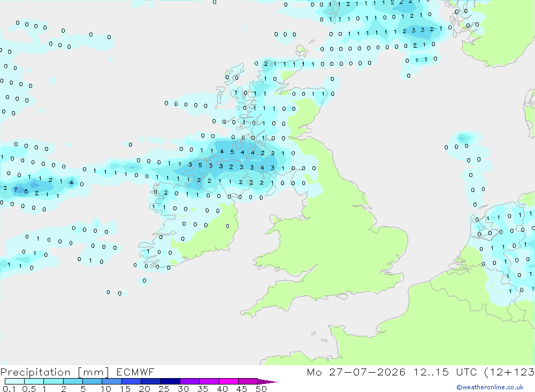Viewport: 535px width, 392px height.
Task: Click the 0.1–0.5 mm palest legend swatch
Action: point(14,381)
